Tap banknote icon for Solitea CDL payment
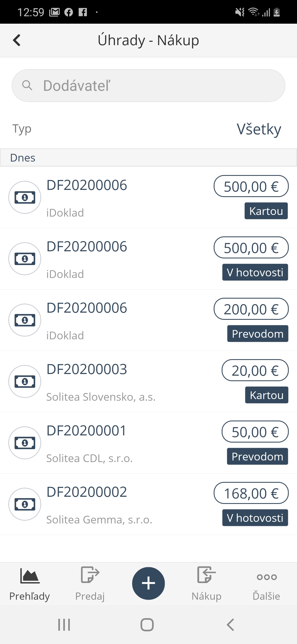 pyautogui.click(x=25, y=443)
